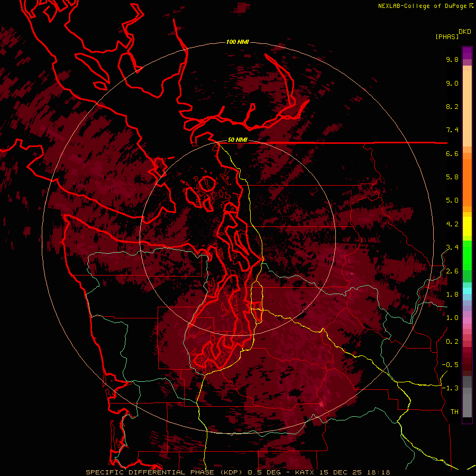Click the gray band of the color bar
This screenshot has height=476, width=476.
[467, 397]
